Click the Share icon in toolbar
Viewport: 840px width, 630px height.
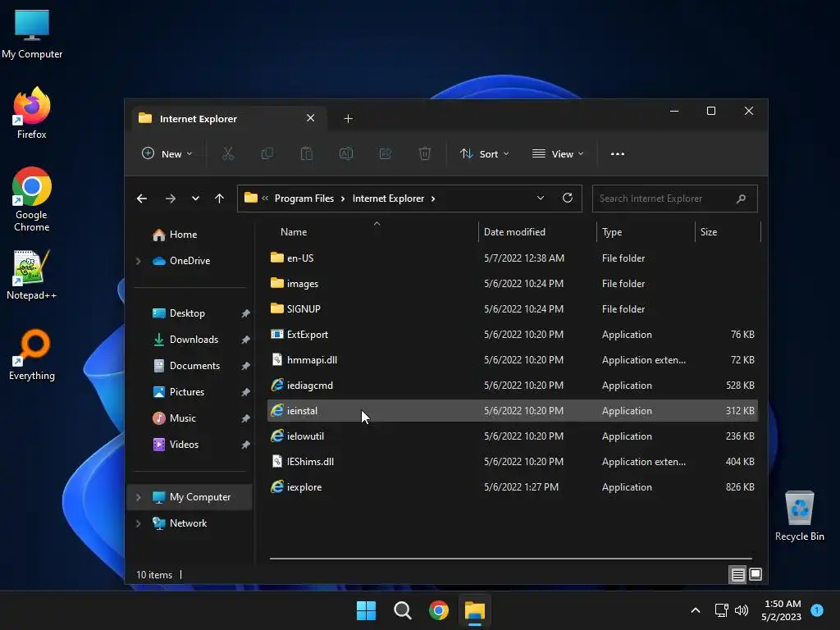click(386, 153)
